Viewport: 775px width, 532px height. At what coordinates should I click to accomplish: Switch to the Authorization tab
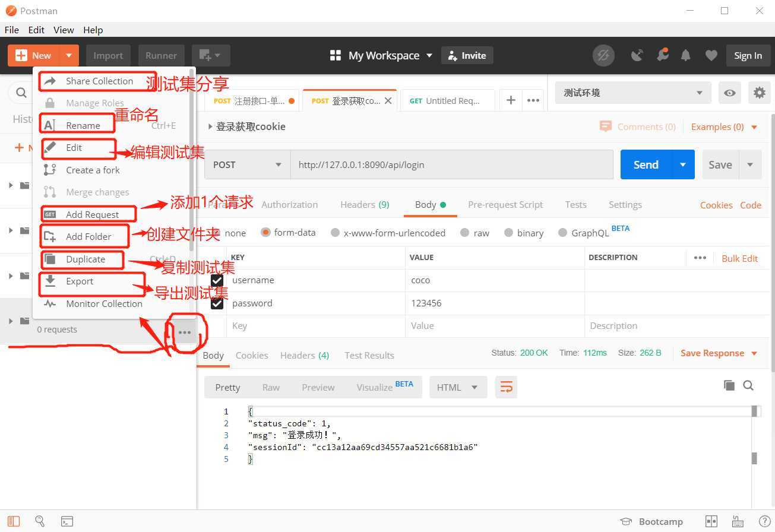[x=289, y=204]
